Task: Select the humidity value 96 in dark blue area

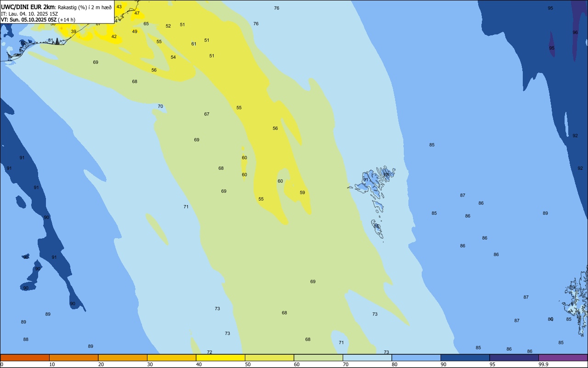Action: (x=575, y=33)
